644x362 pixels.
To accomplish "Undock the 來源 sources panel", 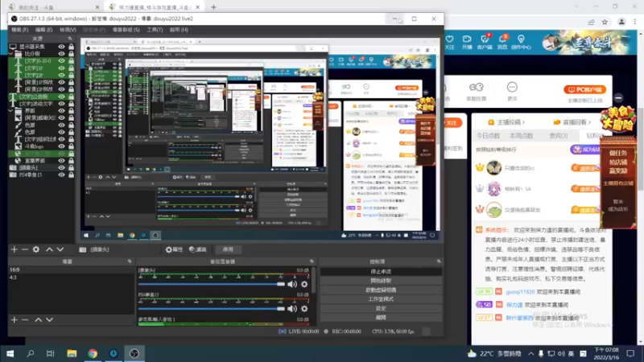I will [x=70, y=38].
